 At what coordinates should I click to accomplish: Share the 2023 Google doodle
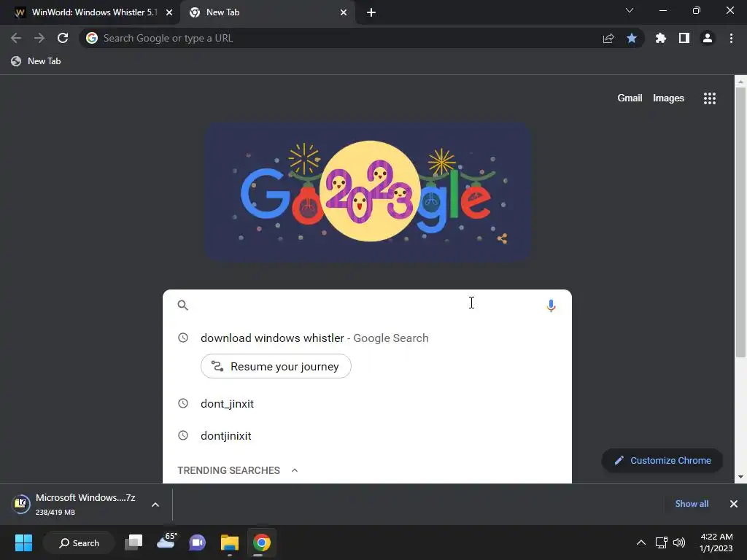[502, 238]
